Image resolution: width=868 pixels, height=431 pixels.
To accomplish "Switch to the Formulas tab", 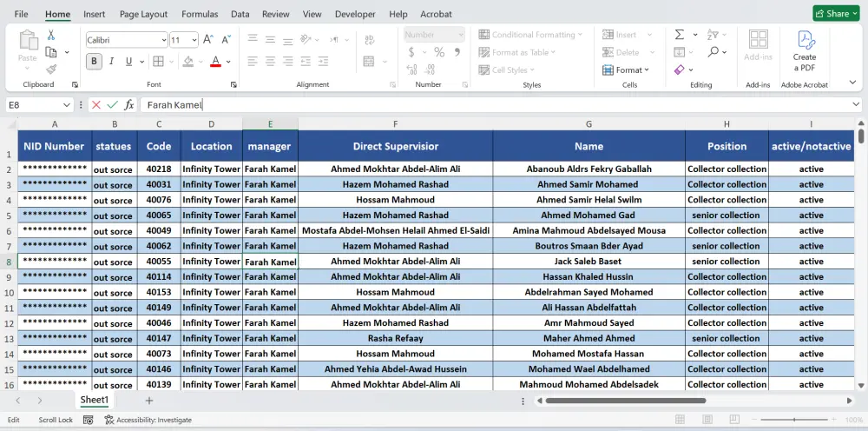I will [x=200, y=14].
